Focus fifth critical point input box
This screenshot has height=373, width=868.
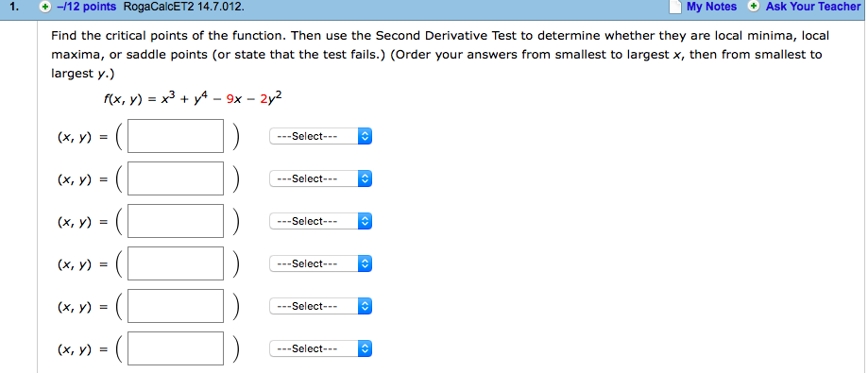point(176,306)
